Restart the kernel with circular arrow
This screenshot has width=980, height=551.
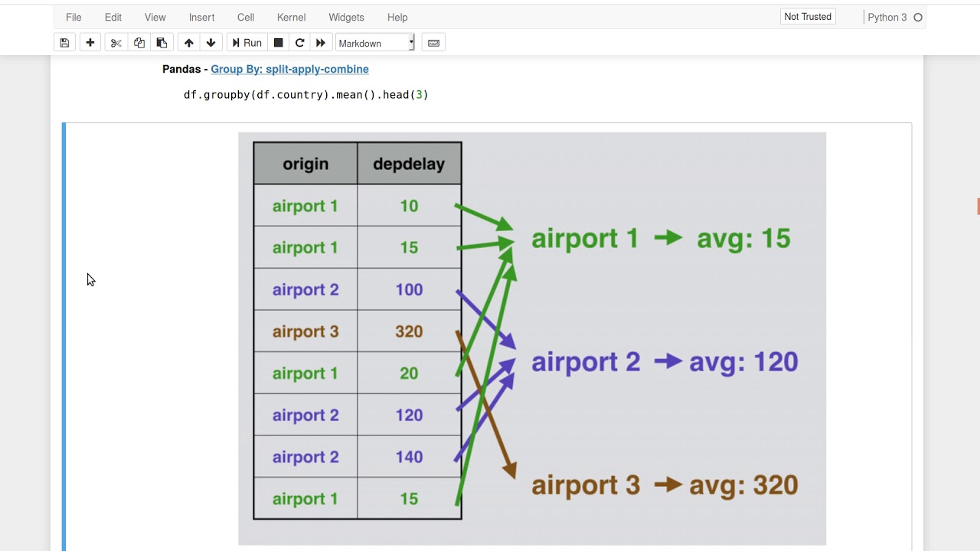click(x=300, y=43)
